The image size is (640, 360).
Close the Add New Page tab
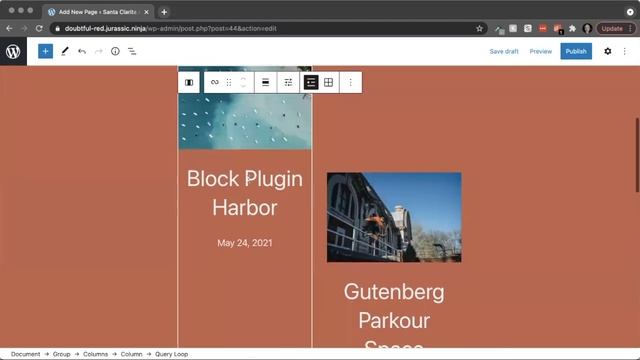tap(147, 12)
